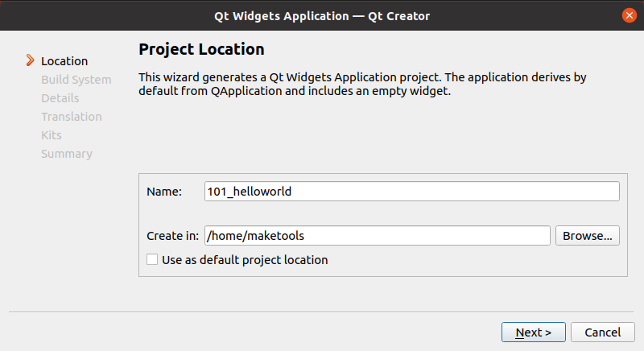Enable Use as default project location
Viewport: 644px width, 351px height.
(x=152, y=259)
